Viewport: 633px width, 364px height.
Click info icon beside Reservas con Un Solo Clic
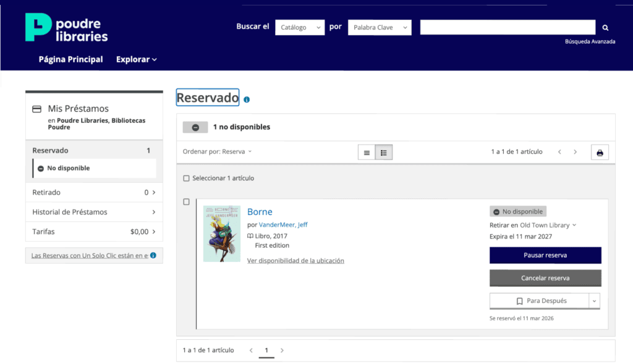(153, 255)
